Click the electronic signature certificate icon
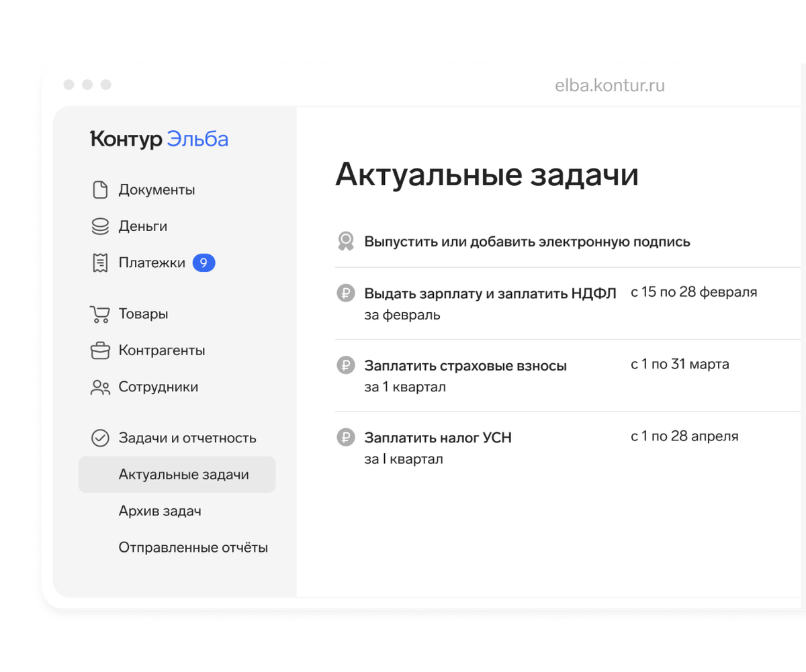 (x=345, y=242)
